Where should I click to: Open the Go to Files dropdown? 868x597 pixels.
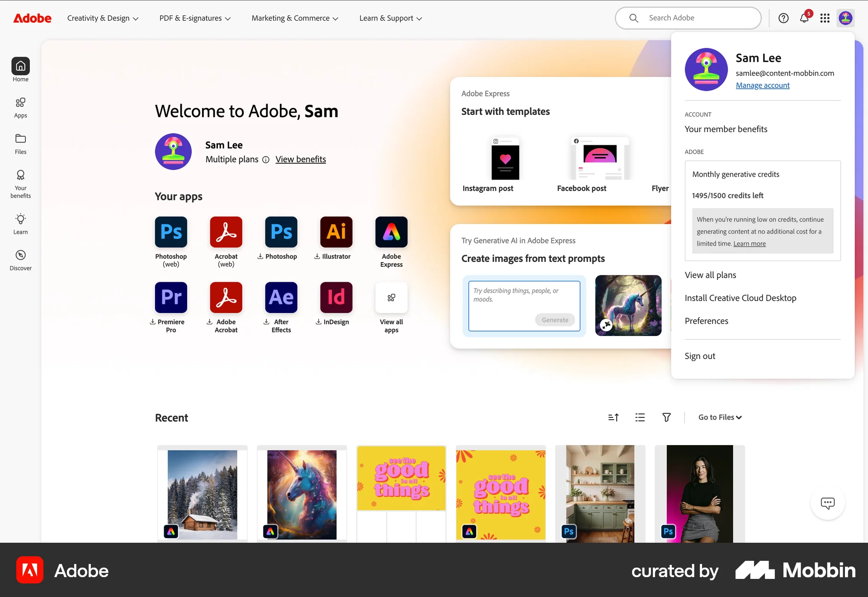click(720, 417)
